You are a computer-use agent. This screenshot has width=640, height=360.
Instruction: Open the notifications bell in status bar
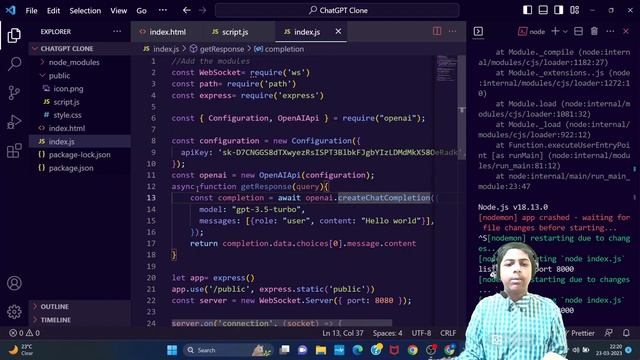point(626,333)
